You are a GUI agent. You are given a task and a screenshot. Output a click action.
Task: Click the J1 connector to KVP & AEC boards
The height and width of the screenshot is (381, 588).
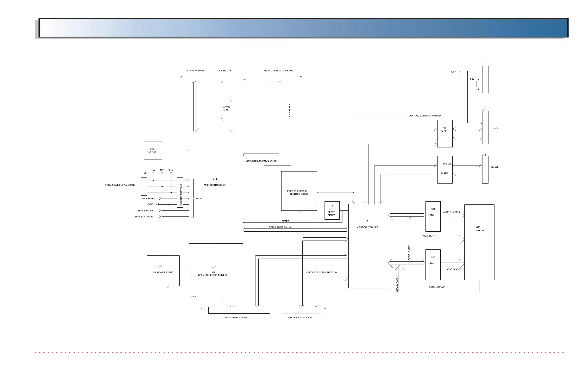[x=301, y=310]
